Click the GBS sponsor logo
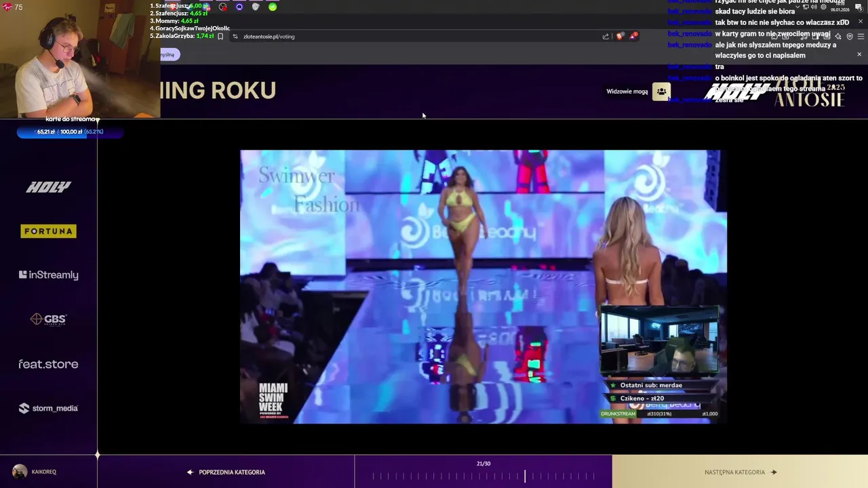 [x=48, y=319]
